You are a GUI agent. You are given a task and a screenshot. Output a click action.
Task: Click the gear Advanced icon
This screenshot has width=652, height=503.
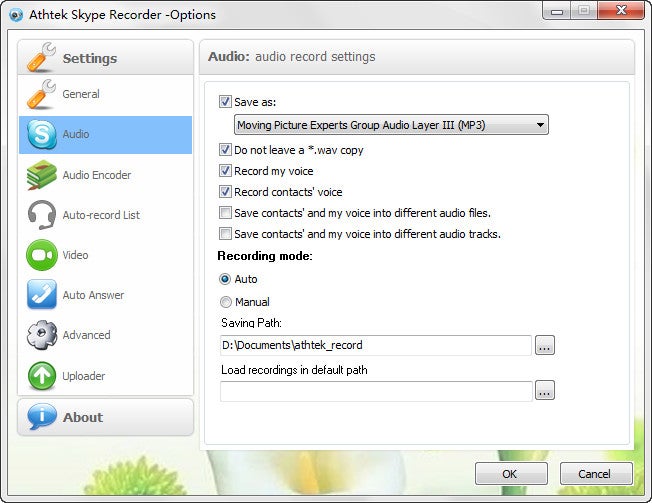click(x=42, y=335)
